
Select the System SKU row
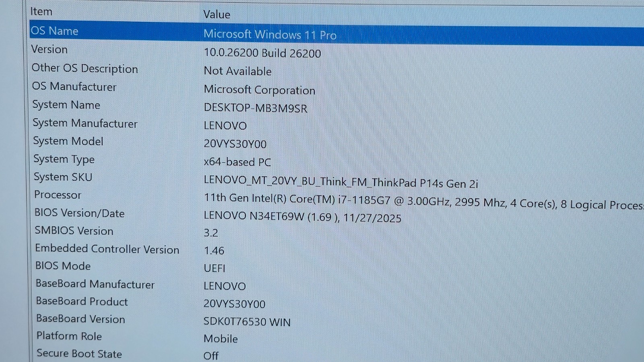(63, 177)
